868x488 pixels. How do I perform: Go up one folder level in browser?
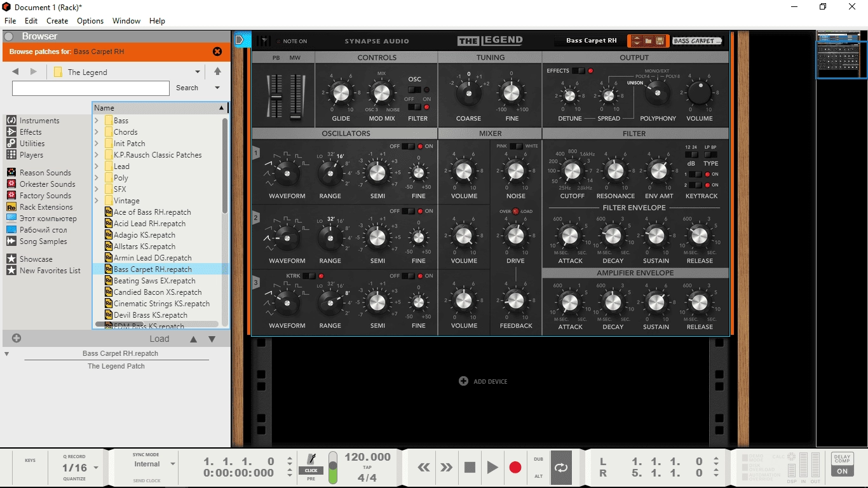point(217,72)
